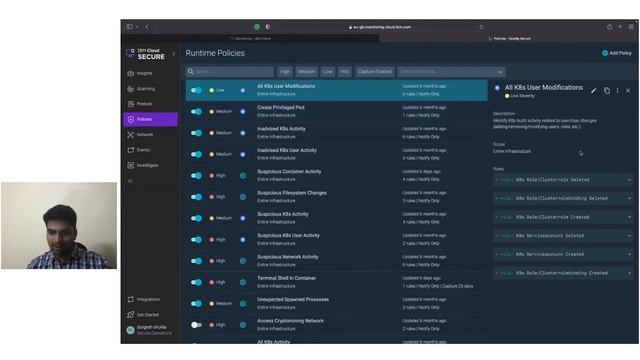
Task: Click type icon for Access Cryptomining Network
Action: click(x=243, y=325)
